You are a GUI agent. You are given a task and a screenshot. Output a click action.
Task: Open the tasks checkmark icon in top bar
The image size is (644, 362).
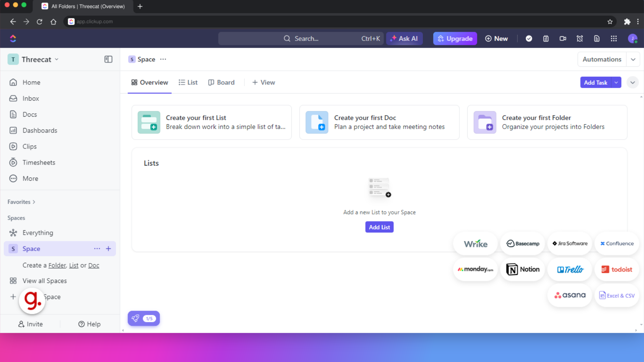pyautogui.click(x=529, y=39)
